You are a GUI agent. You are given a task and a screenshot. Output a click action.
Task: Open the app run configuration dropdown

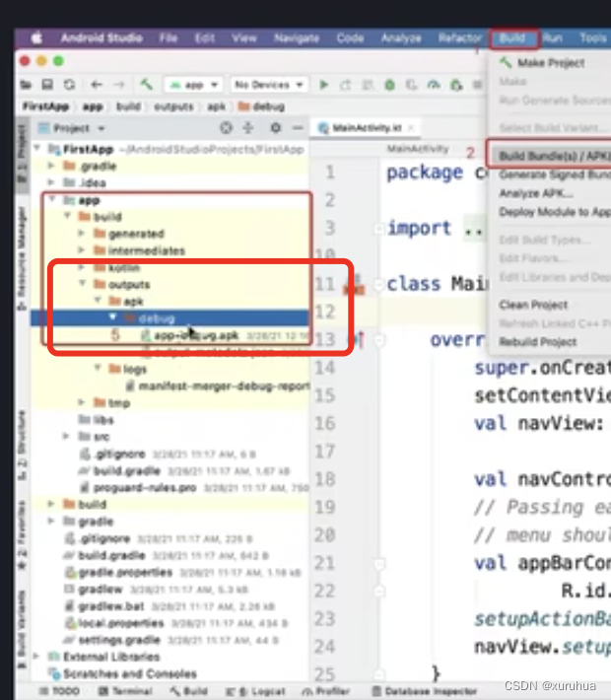coord(192,85)
